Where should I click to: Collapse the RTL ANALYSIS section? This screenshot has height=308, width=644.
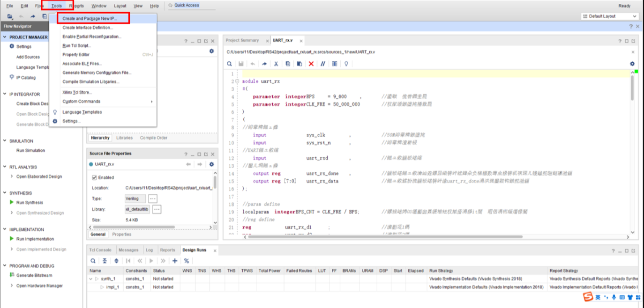5,167
